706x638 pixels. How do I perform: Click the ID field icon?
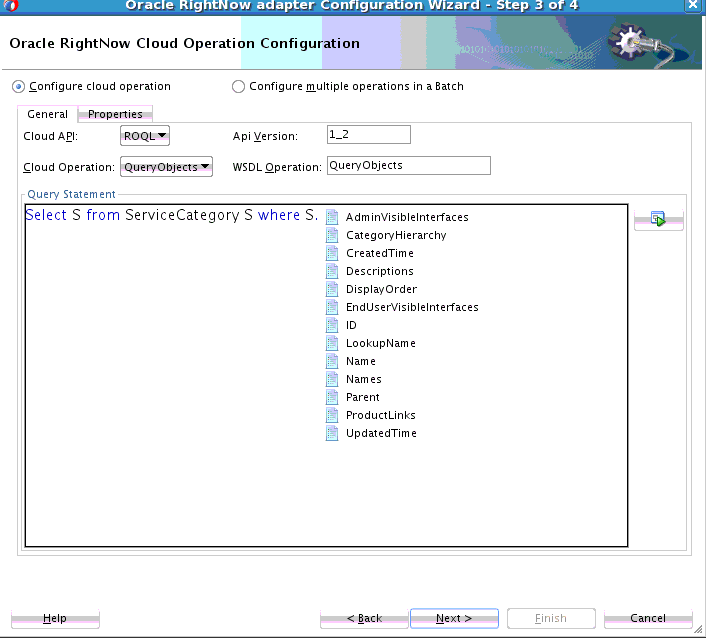click(x=332, y=325)
